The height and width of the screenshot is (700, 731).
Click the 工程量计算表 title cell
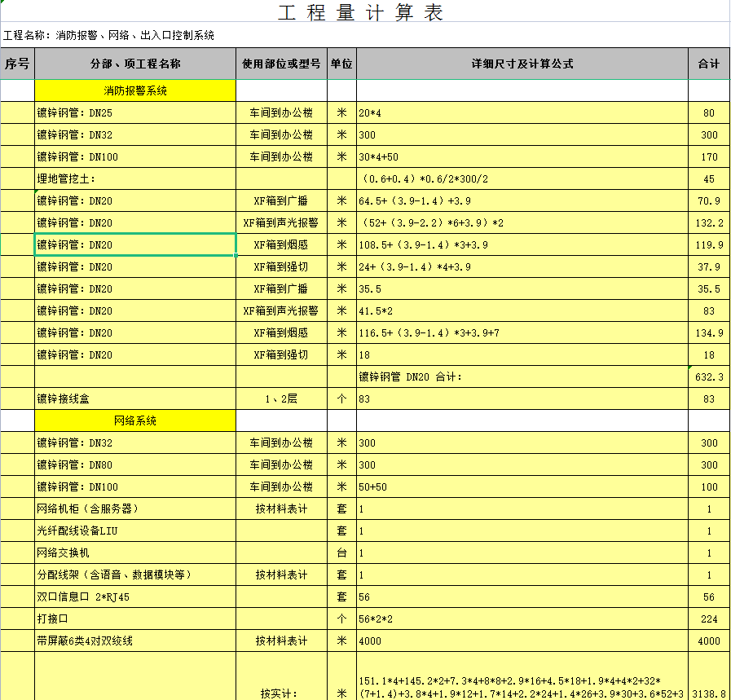(361, 14)
